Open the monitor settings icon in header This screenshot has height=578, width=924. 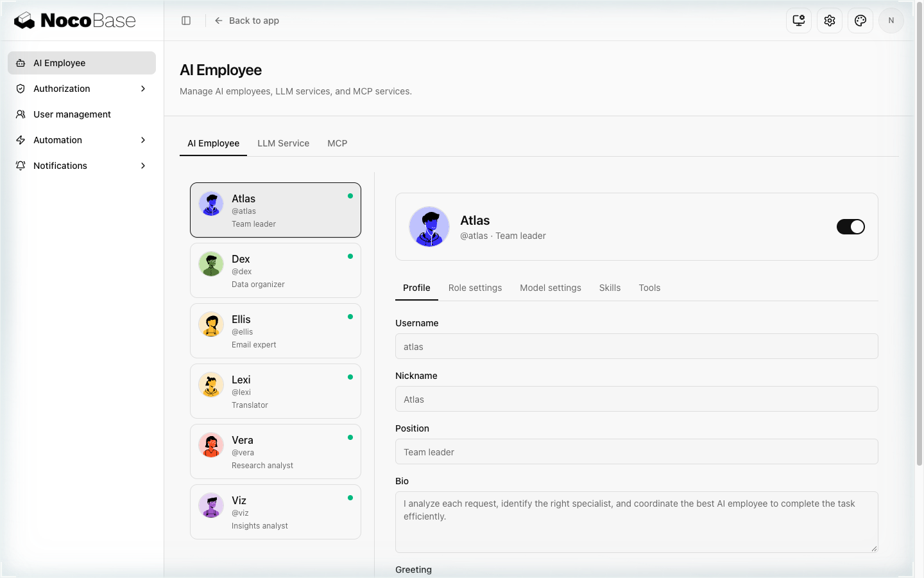click(x=799, y=21)
